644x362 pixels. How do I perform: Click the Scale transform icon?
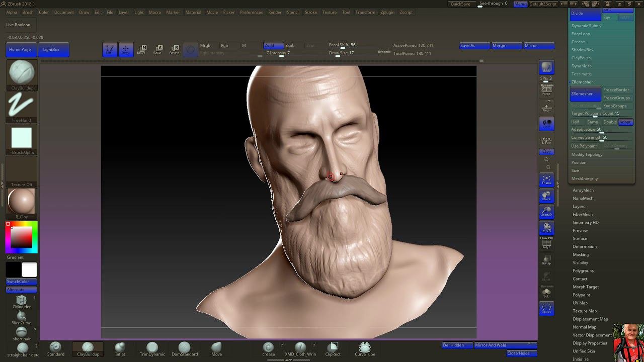[158, 49]
